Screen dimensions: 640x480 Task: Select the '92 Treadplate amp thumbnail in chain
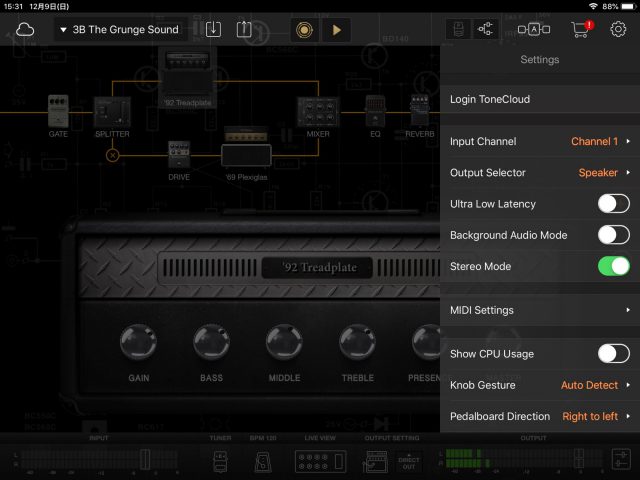[188, 76]
